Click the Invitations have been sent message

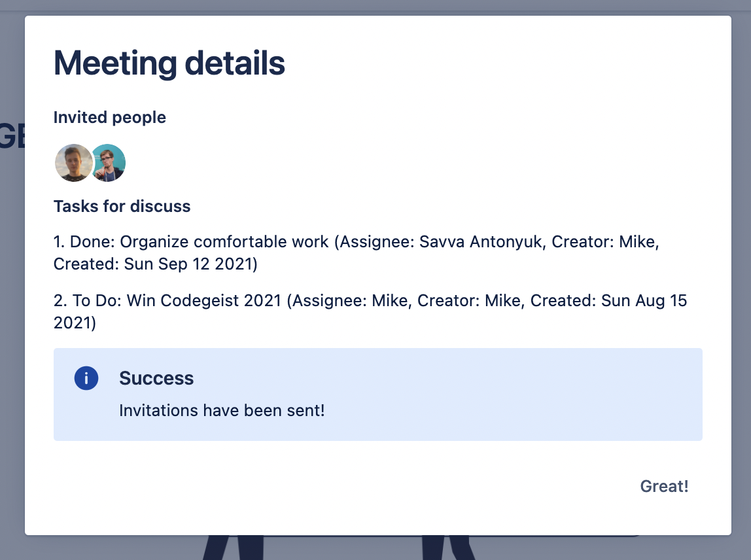[x=222, y=411]
